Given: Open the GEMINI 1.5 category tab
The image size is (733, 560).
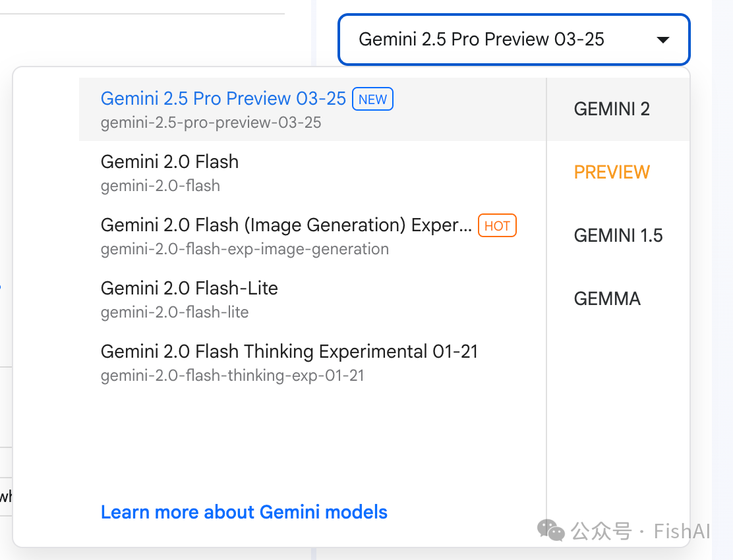Looking at the screenshot, I should 618,235.
